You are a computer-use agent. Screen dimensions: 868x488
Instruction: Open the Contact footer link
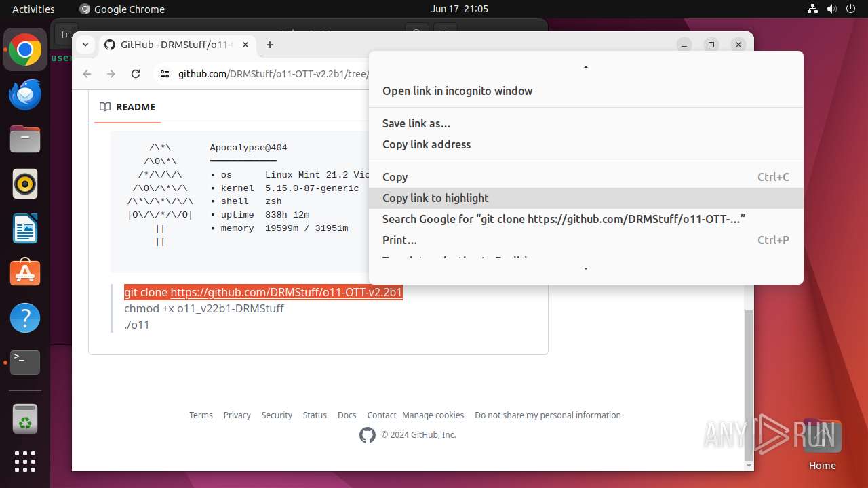[382, 415]
